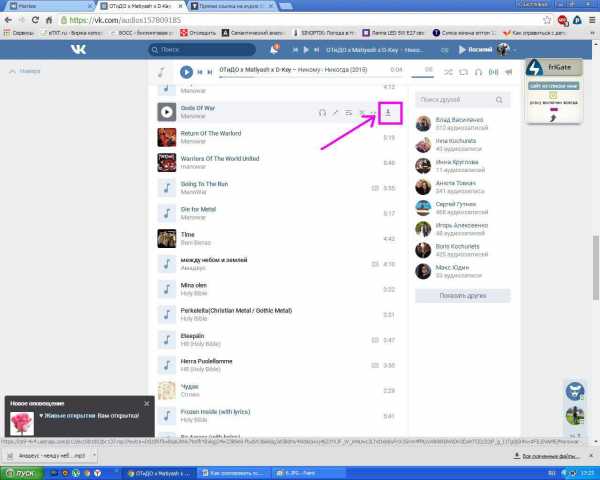Click headphones icon on Gods Of War row
600x480 pixels.
click(x=323, y=113)
